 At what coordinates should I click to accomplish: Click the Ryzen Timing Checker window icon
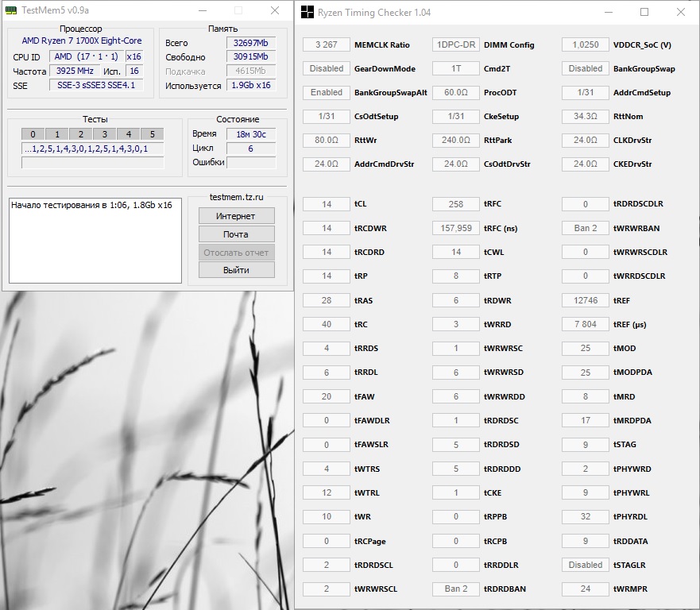(x=307, y=12)
